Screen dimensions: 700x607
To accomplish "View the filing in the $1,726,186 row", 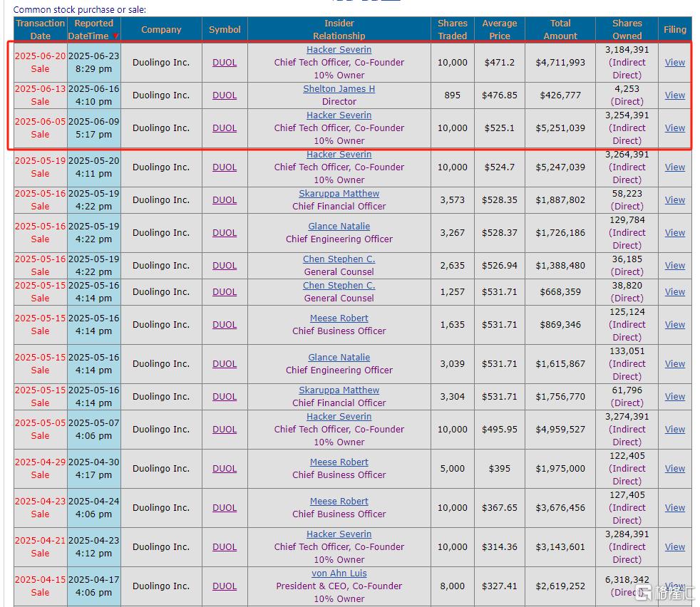I will tap(674, 233).
